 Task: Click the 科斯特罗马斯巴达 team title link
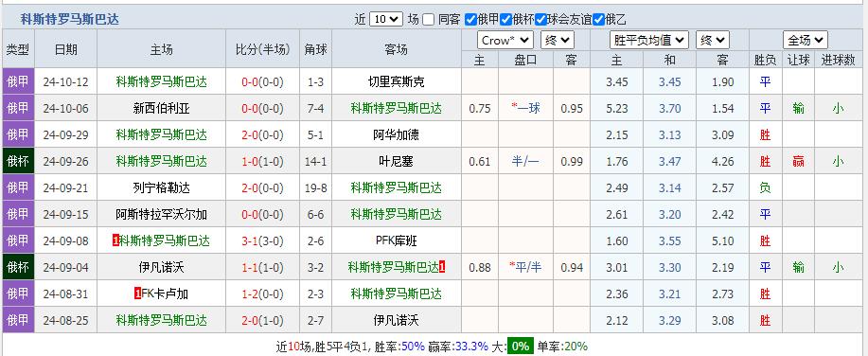click(x=70, y=19)
